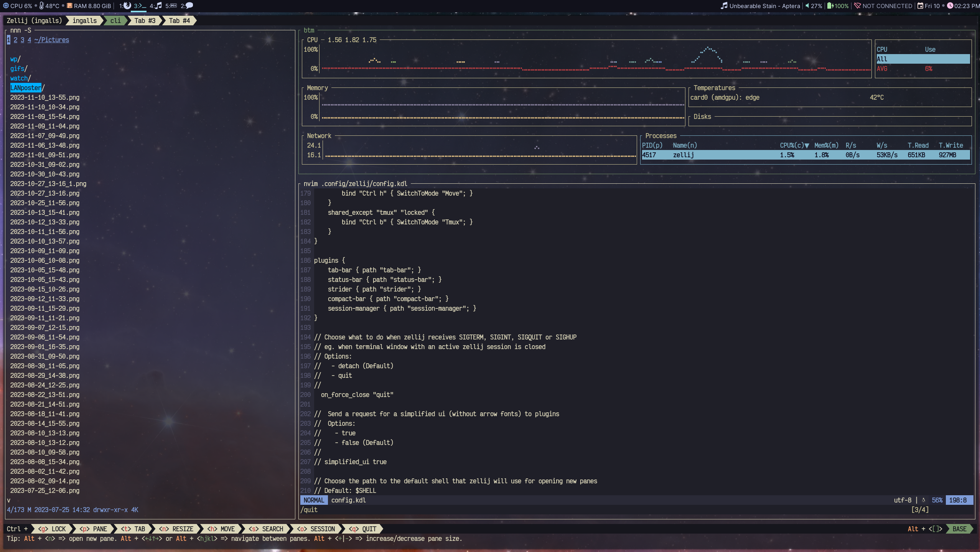The height and width of the screenshot is (552, 980).
Task: Toggle RESIZE mode in Zellij bar
Action: pyautogui.click(x=176, y=529)
